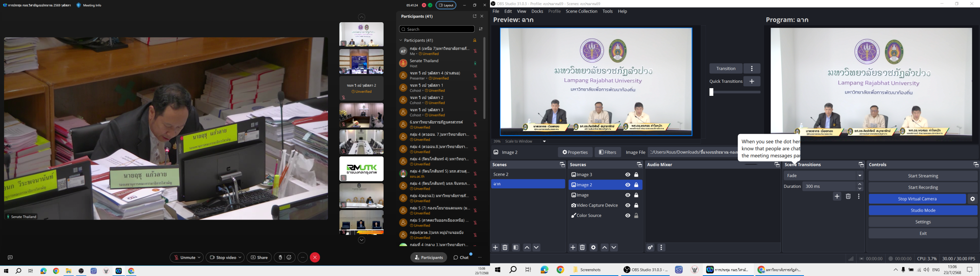Screen dimensions: 980x276
Task: Move scene up in Scenes panel
Action: [527, 248]
